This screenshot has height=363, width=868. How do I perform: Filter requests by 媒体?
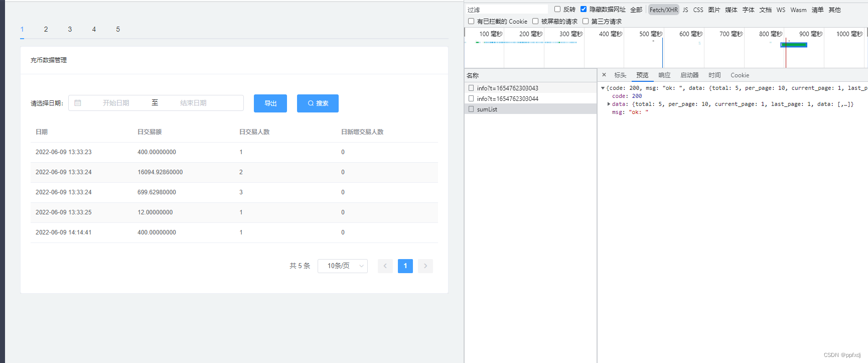point(732,10)
